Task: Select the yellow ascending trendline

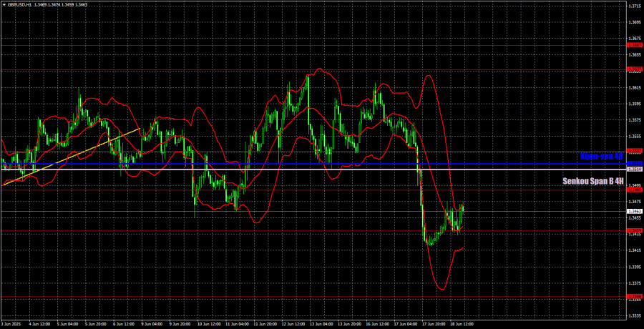Action: [x=71, y=157]
